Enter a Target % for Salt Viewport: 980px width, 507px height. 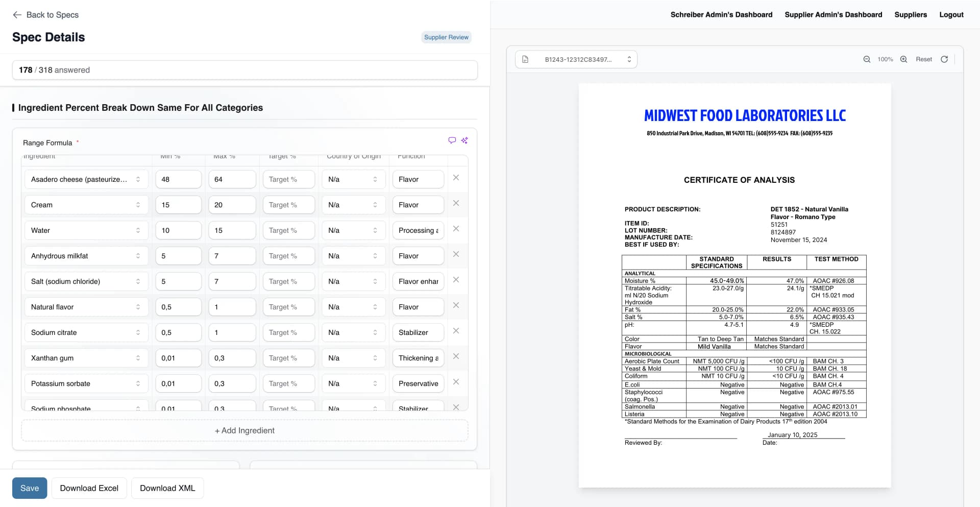pyautogui.click(x=288, y=281)
